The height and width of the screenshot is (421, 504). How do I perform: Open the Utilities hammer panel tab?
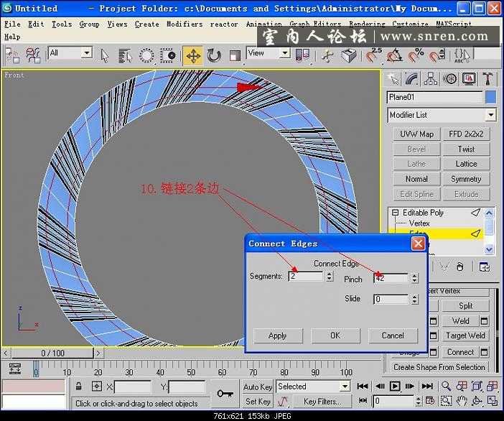tap(488, 79)
